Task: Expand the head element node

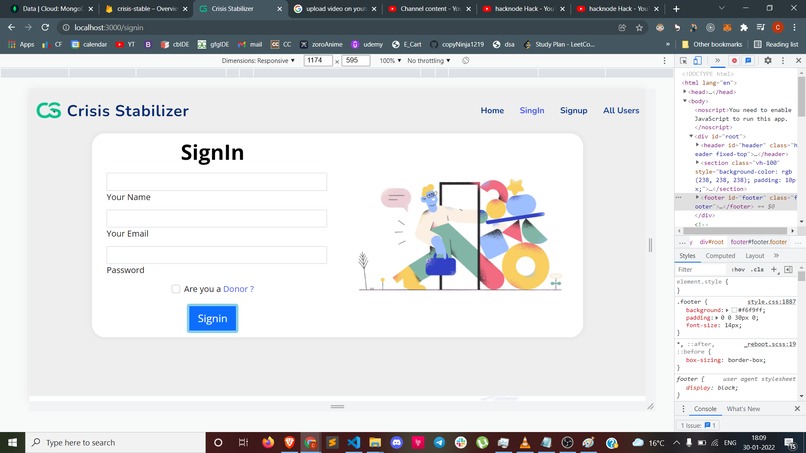Action: 685,92
